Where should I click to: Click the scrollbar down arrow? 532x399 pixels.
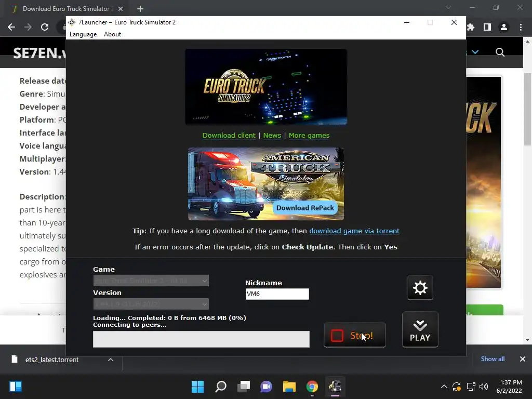point(527,340)
